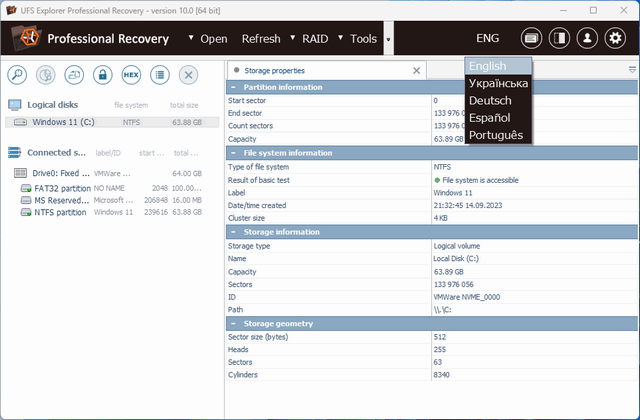Screen dimensions: 640x420
Task: Click the split panel layout icon
Action: click(x=560, y=39)
